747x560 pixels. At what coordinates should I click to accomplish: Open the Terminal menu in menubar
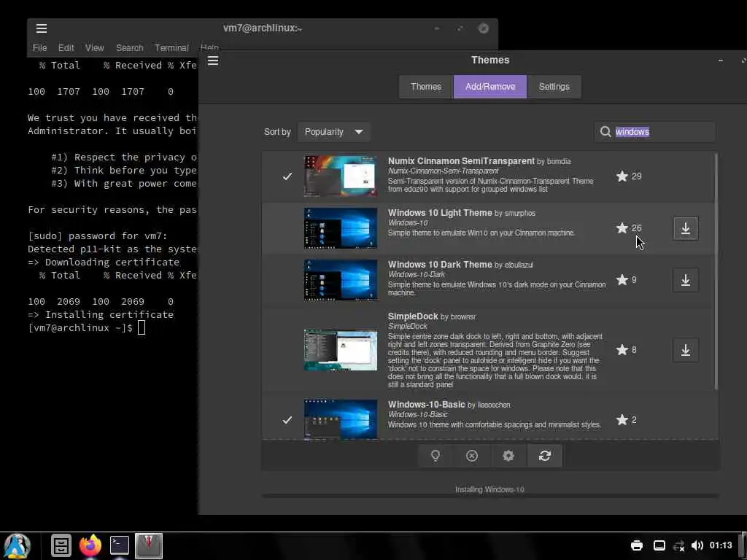pyautogui.click(x=171, y=48)
